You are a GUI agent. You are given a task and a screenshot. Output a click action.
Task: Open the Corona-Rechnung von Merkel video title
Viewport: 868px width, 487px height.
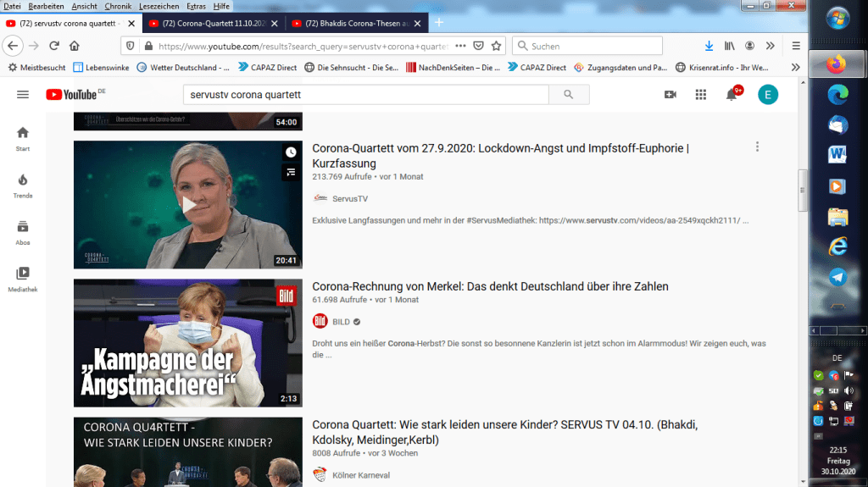(490, 286)
